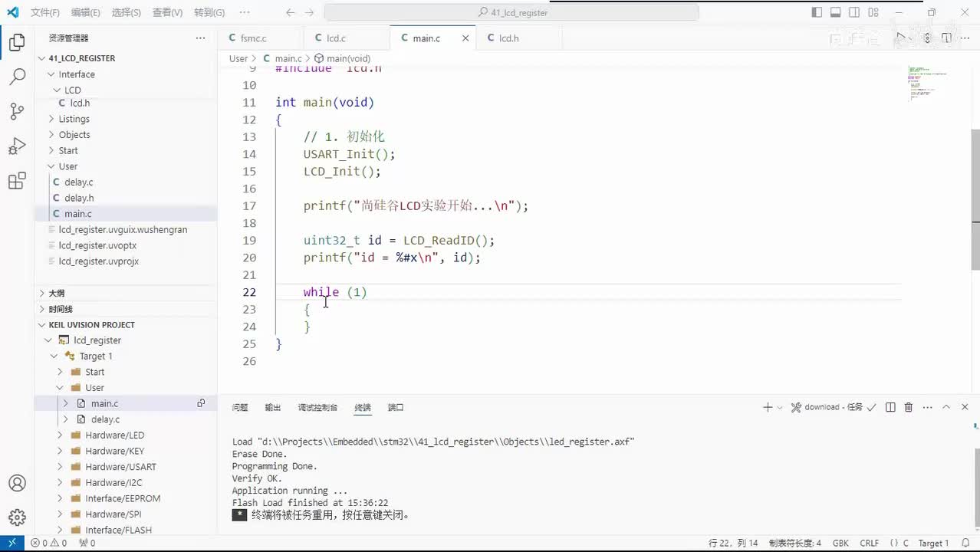980x552 pixels.
Task: Toggle primary sidebar layout icon
Action: pyautogui.click(x=817, y=12)
